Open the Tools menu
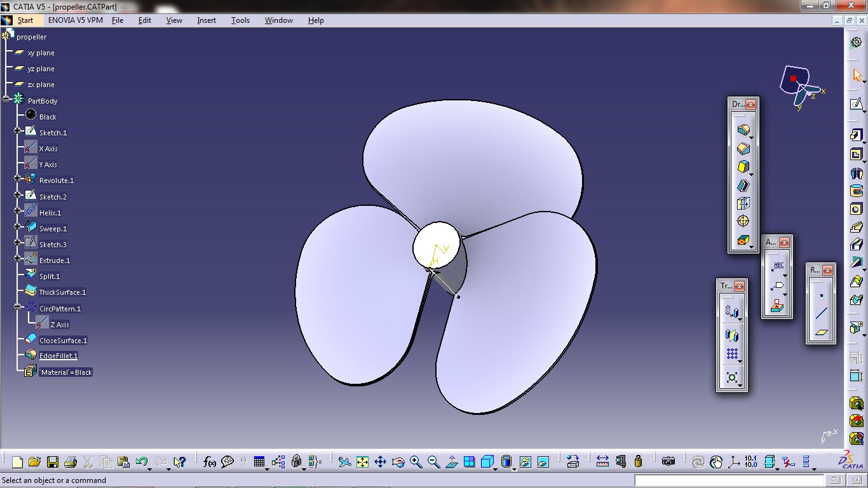 pyautogui.click(x=240, y=20)
